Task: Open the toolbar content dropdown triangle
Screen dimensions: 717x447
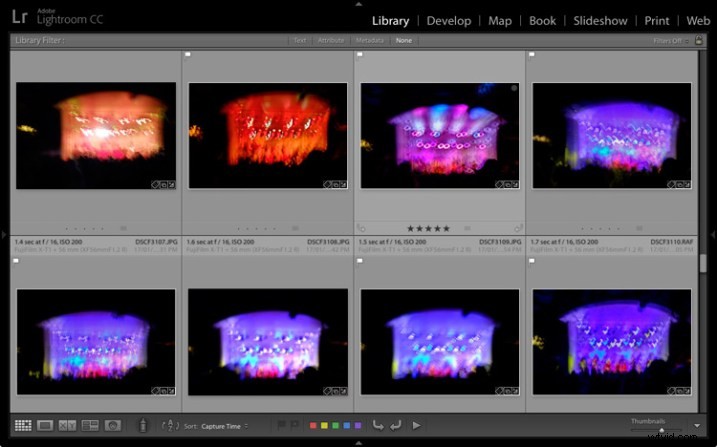Action: [697, 426]
